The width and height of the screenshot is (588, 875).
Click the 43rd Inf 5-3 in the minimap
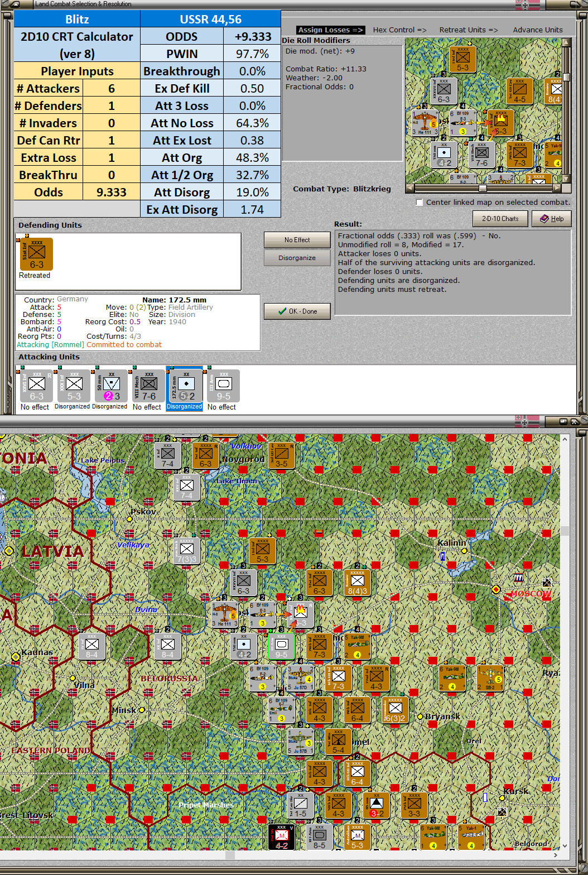(462, 59)
